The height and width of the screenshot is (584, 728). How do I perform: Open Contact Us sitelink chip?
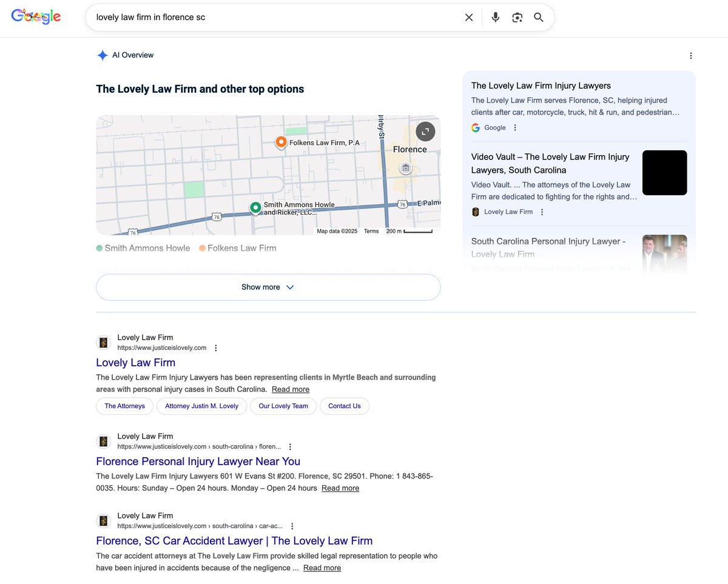pos(345,406)
